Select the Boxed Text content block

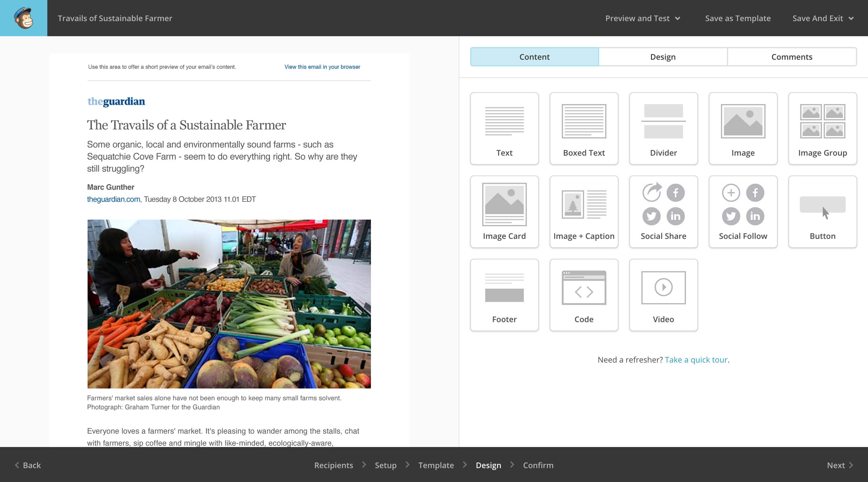click(583, 128)
